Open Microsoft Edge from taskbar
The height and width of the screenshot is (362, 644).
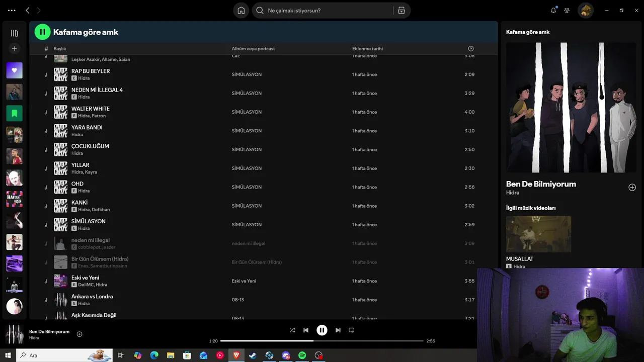coord(154,355)
